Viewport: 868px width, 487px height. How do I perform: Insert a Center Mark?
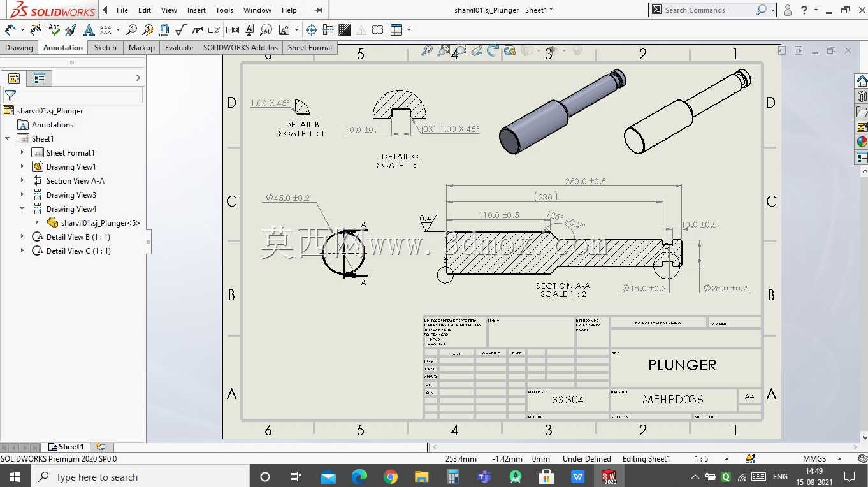click(x=312, y=29)
